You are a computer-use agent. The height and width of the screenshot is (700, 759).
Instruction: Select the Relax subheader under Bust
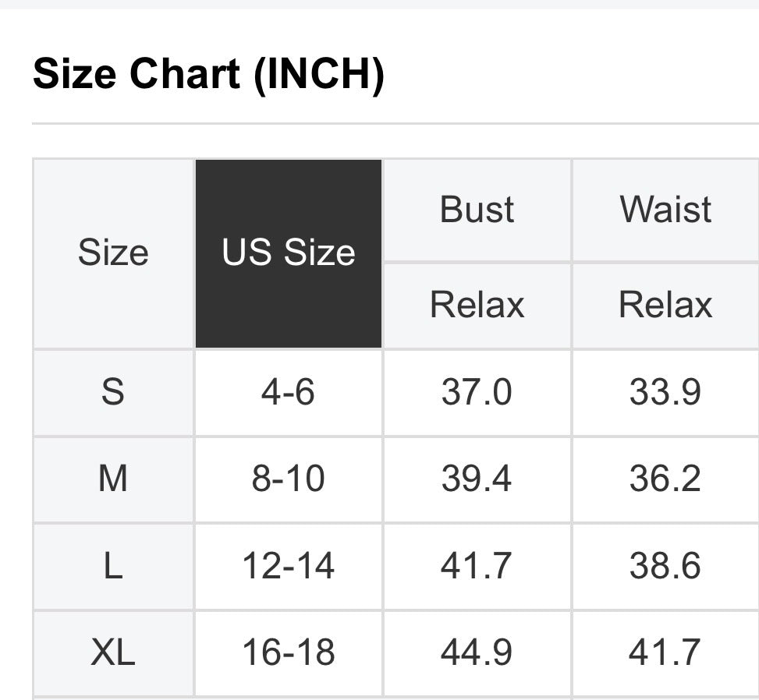(x=477, y=305)
